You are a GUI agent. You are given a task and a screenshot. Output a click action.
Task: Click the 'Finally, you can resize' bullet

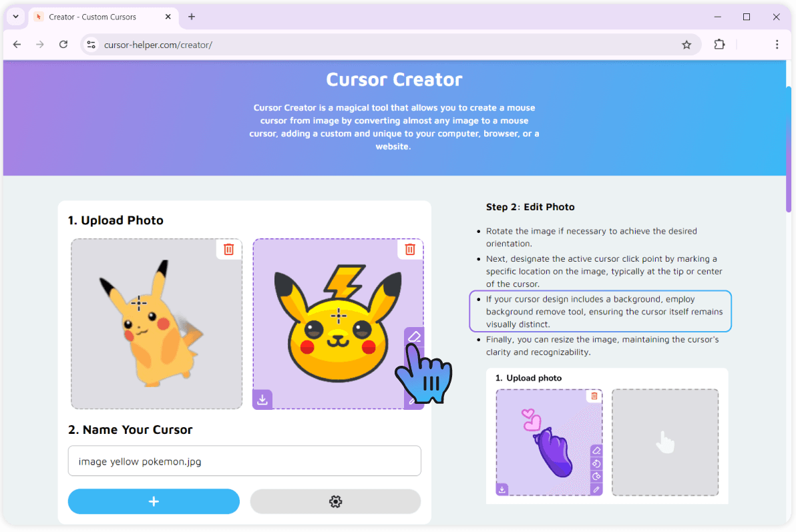click(x=602, y=346)
